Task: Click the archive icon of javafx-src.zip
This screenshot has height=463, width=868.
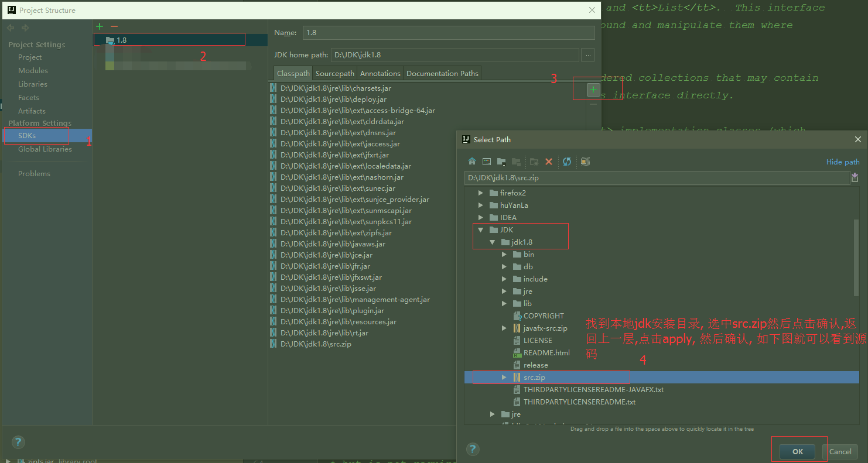Action: click(x=517, y=328)
